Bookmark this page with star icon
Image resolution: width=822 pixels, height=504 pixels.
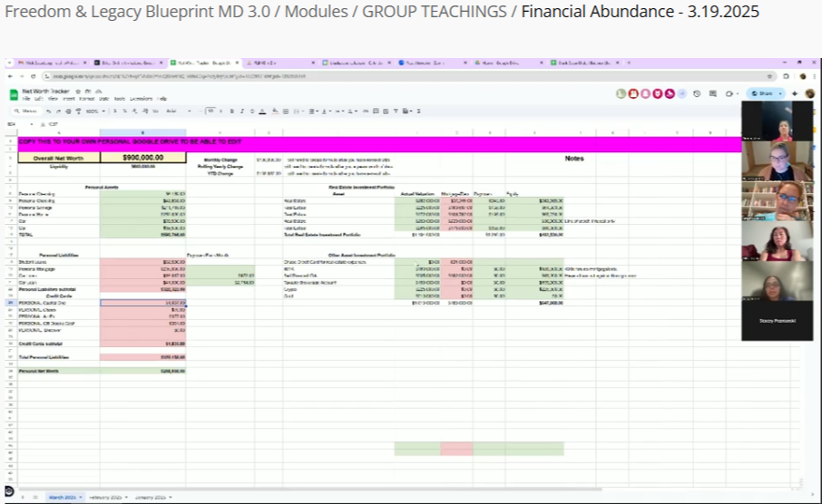pos(769,76)
